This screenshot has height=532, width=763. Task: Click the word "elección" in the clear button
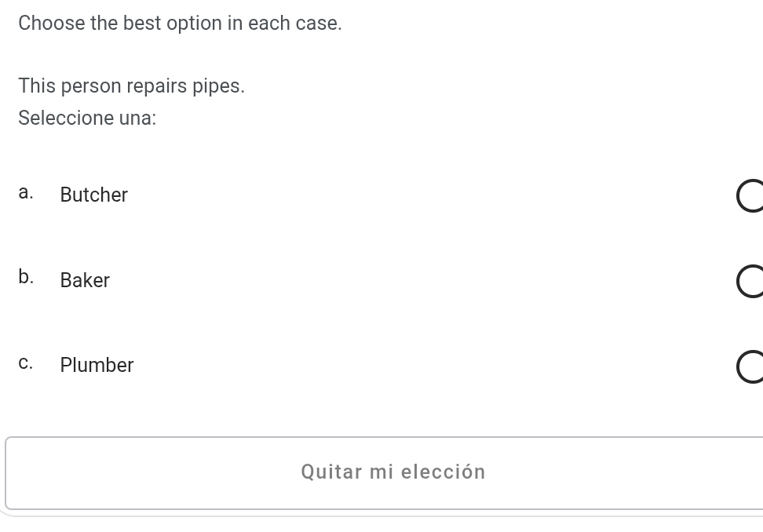coord(444,472)
